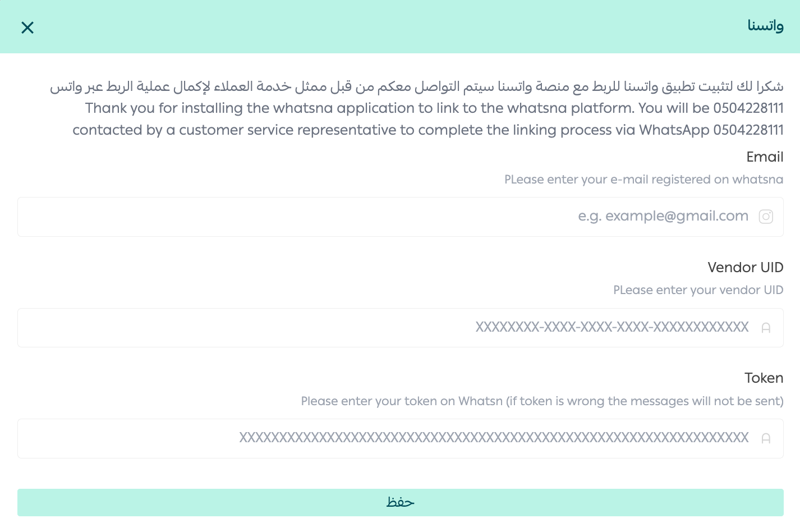Click the Token field label
Viewport: 800px width, 532px height.
pos(764,378)
